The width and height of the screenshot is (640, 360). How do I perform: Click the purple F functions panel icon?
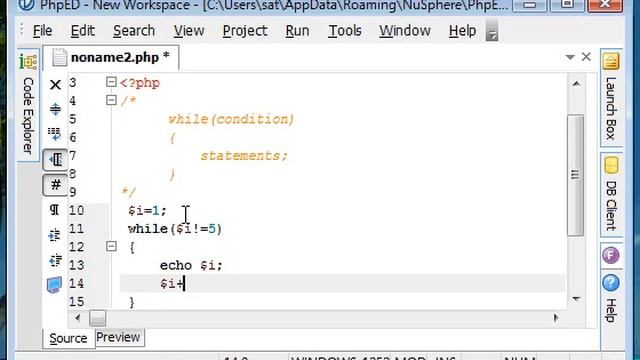[x=611, y=256]
